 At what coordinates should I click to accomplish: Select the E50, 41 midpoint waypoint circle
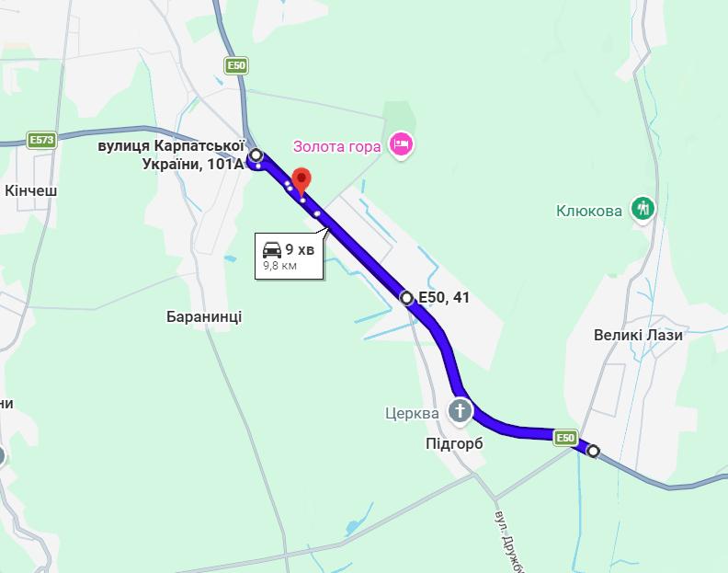click(x=406, y=297)
